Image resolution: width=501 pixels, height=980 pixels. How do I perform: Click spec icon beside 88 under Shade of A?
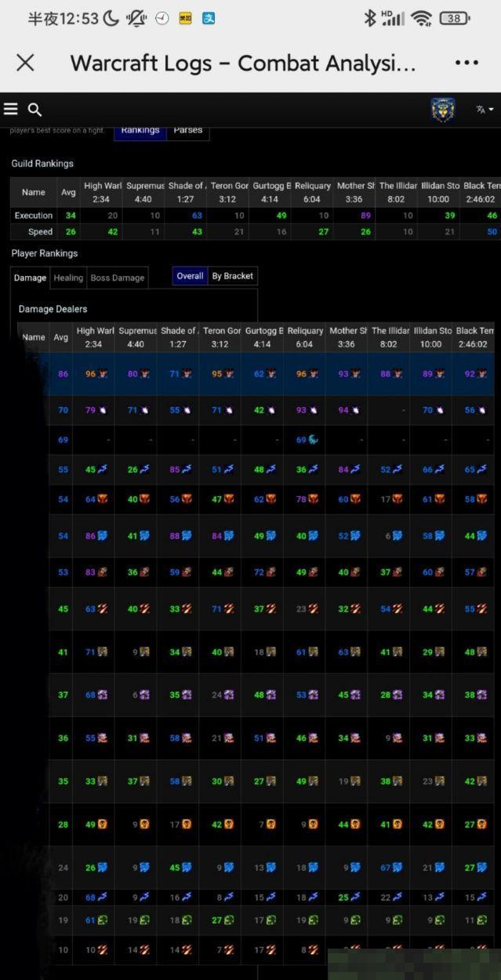(x=187, y=536)
